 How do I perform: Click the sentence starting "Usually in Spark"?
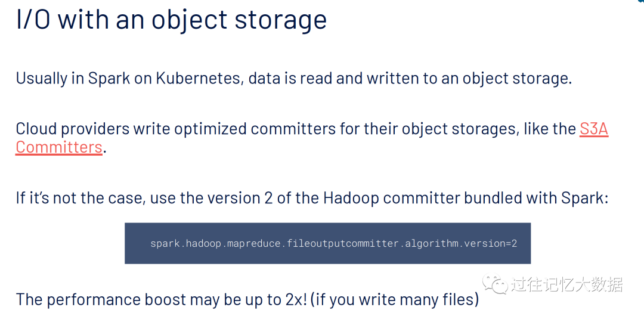[x=293, y=78]
